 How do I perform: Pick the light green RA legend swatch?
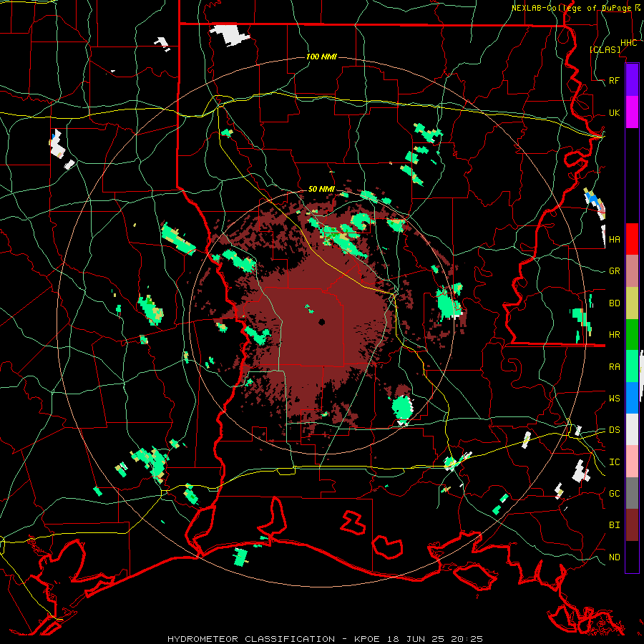pyautogui.click(x=632, y=366)
